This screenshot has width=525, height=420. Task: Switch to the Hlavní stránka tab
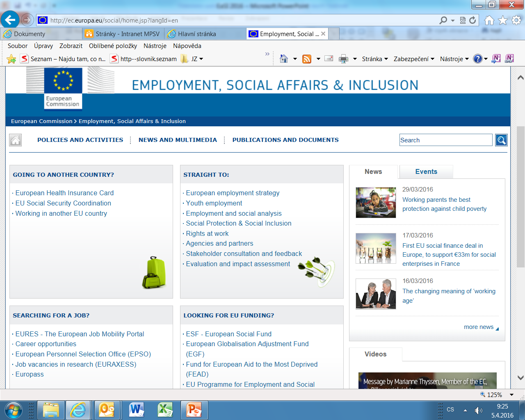click(205, 34)
